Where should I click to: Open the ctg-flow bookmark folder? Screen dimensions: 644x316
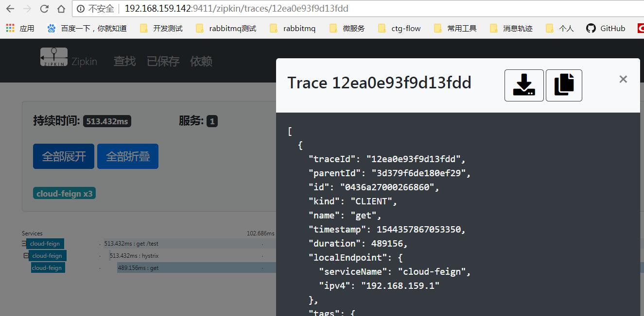[399, 28]
